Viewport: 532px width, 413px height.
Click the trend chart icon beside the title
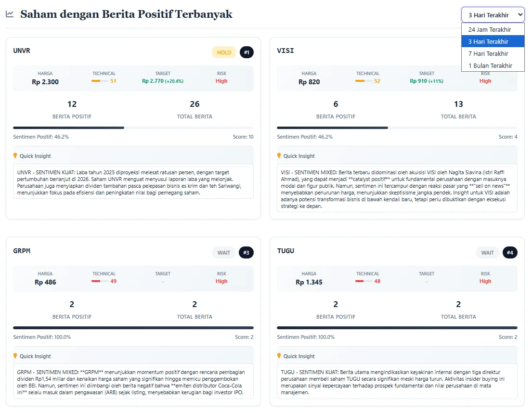point(10,14)
